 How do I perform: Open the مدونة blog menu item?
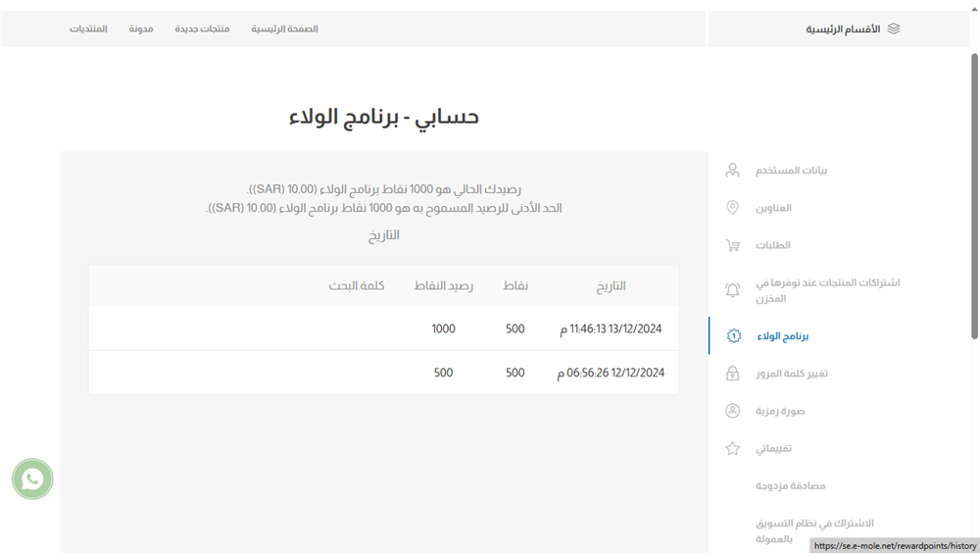[x=141, y=29]
